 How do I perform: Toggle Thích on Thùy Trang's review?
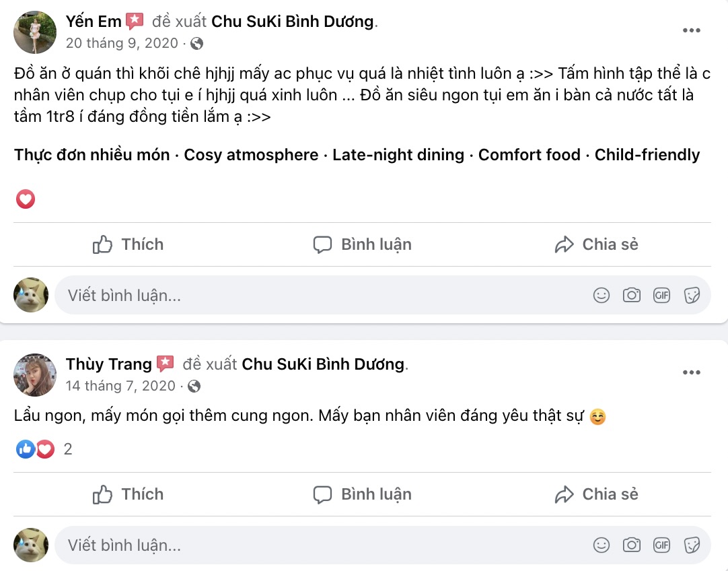127,494
